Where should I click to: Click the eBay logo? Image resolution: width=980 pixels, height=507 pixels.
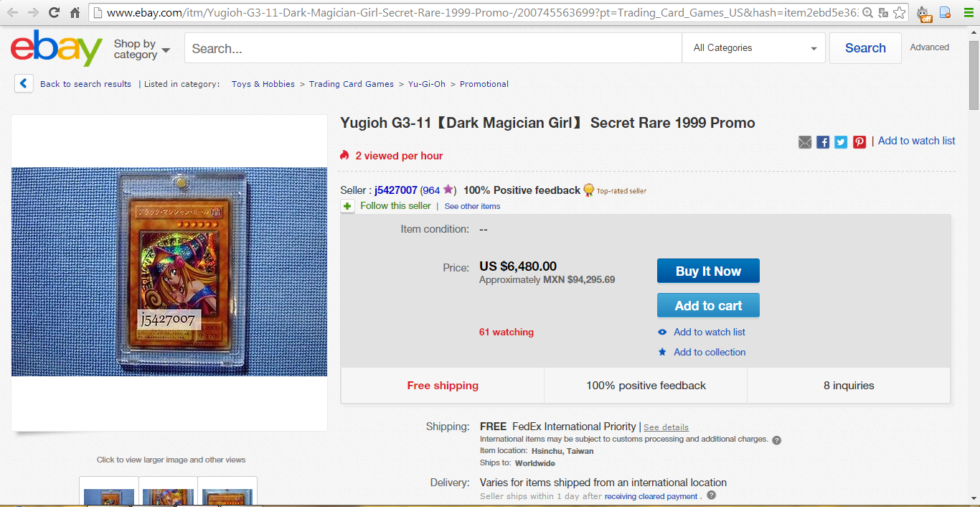57,48
